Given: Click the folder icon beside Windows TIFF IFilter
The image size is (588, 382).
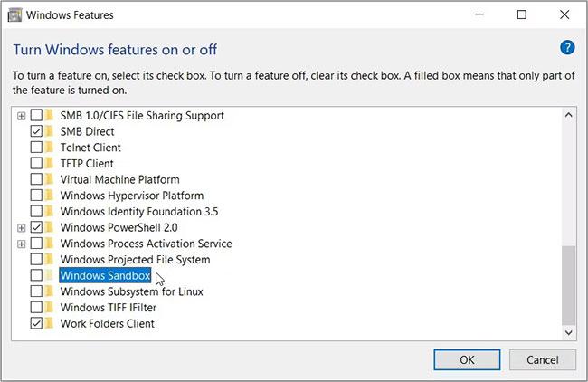Looking at the screenshot, I should click(x=51, y=308).
